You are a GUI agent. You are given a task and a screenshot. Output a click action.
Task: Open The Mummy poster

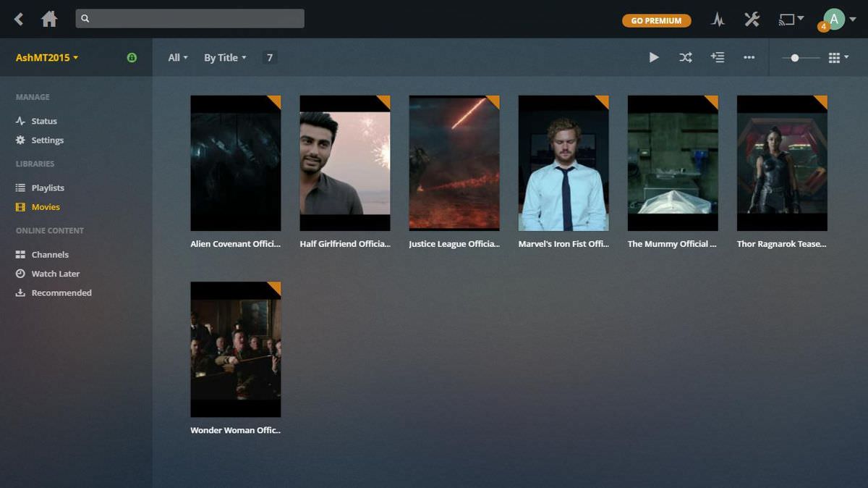tap(673, 163)
